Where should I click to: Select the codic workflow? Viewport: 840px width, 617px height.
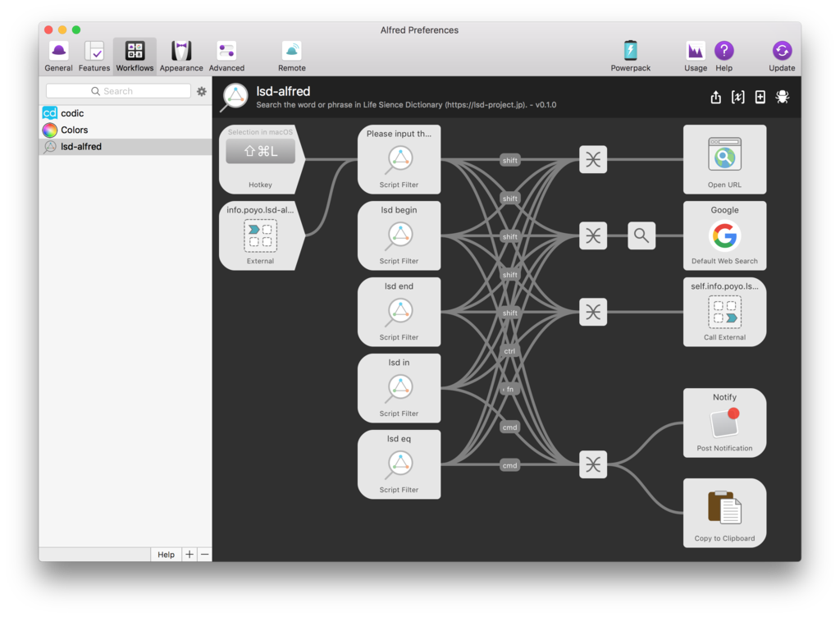tap(126, 113)
